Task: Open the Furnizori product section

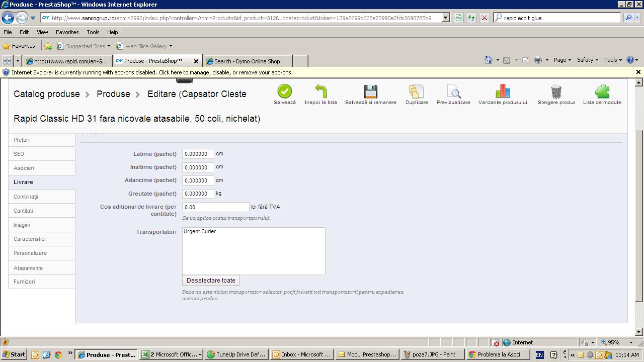Action: [42, 282]
